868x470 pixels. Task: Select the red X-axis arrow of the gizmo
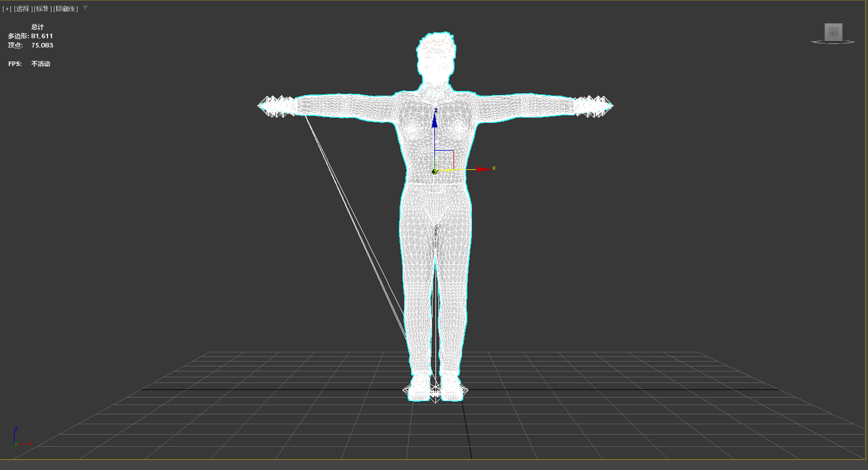(x=483, y=169)
